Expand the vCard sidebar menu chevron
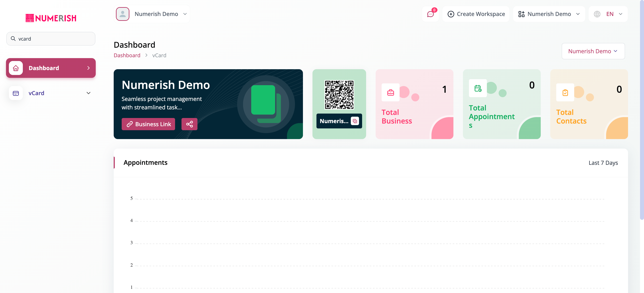 (88, 93)
